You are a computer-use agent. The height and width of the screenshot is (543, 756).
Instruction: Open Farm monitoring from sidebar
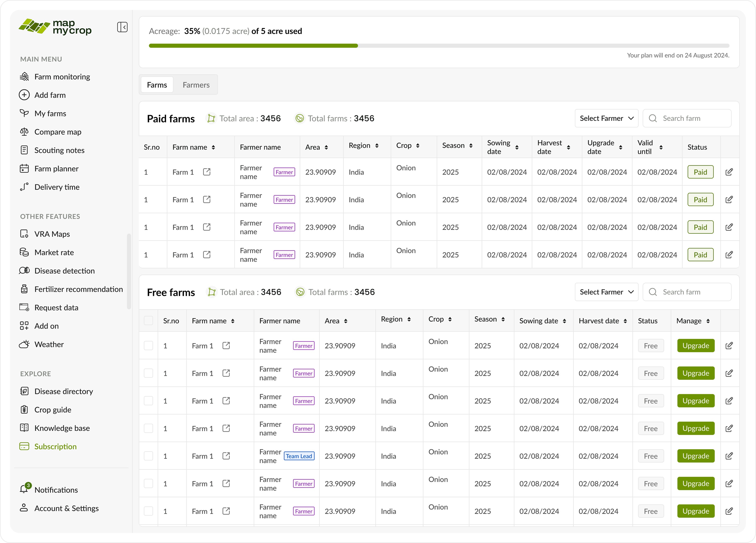[x=62, y=77]
